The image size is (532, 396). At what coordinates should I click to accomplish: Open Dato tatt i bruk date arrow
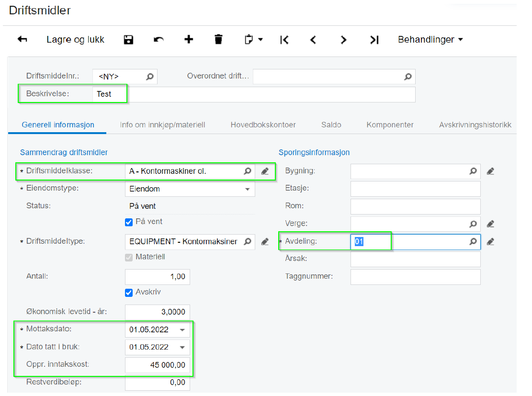182,348
